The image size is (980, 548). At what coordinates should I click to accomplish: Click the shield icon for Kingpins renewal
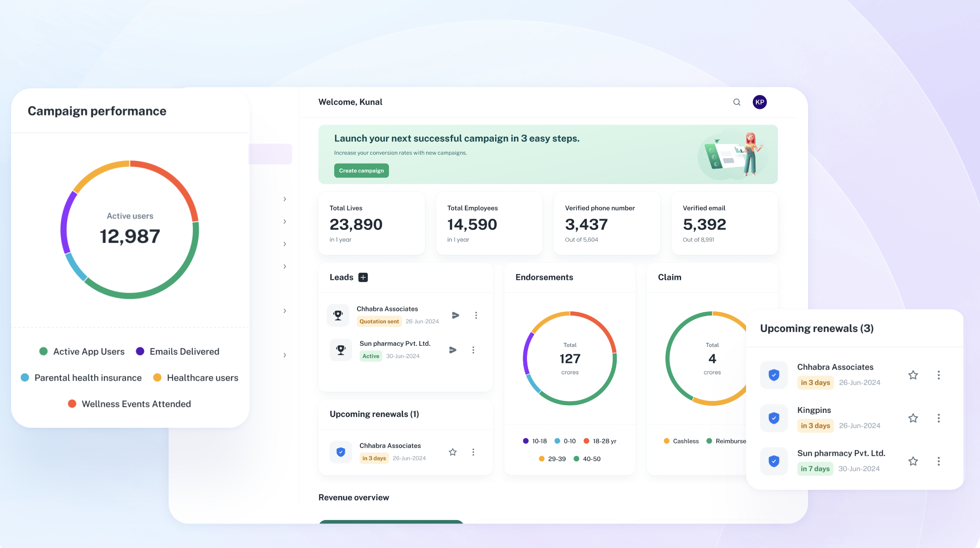(x=774, y=418)
